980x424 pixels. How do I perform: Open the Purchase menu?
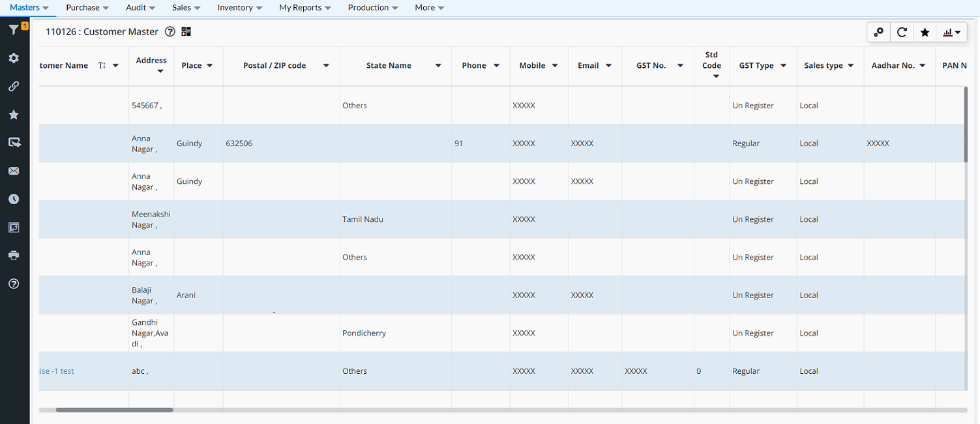point(87,8)
